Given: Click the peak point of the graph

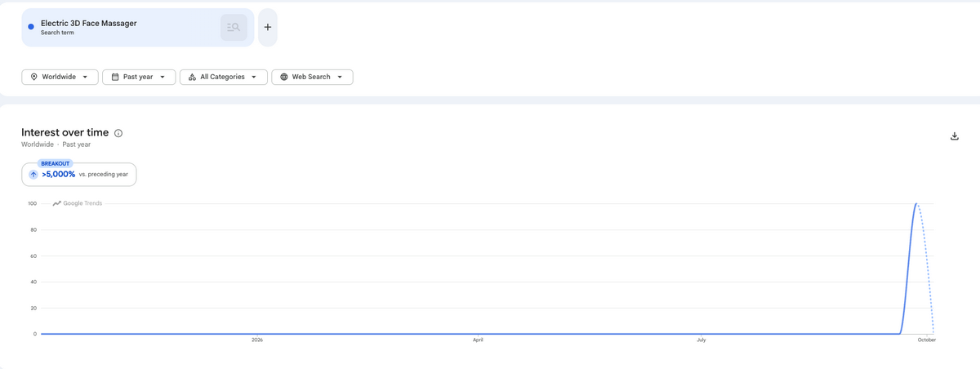Looking at the screenshot, I should click(916, 204).
